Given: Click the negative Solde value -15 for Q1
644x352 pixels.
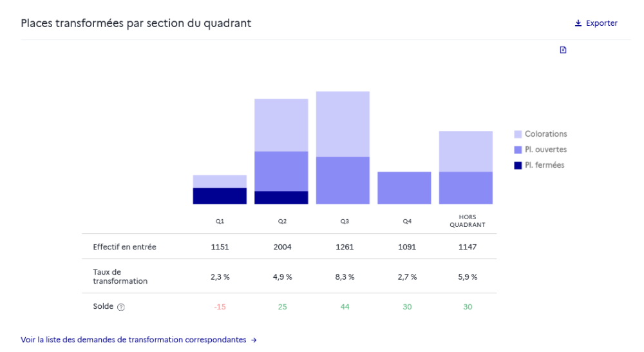Looking at the screenshot, I should [220, 307].
